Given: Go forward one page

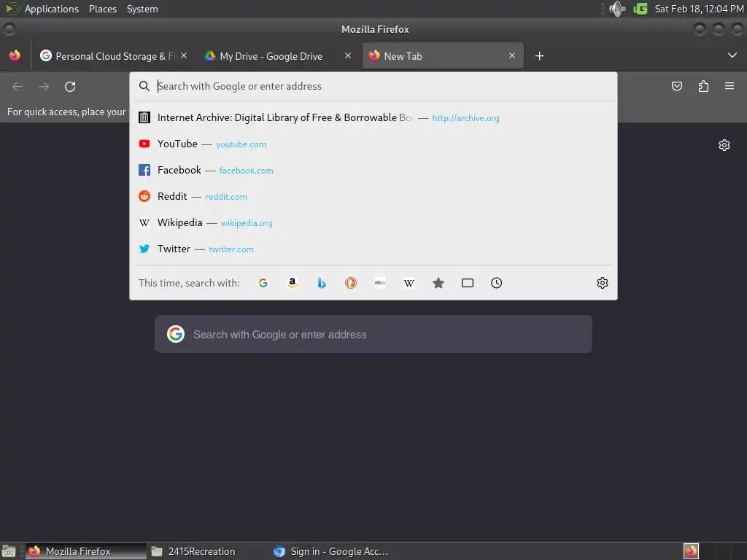Looking at the screenshot, I should (x=44, y=86).
